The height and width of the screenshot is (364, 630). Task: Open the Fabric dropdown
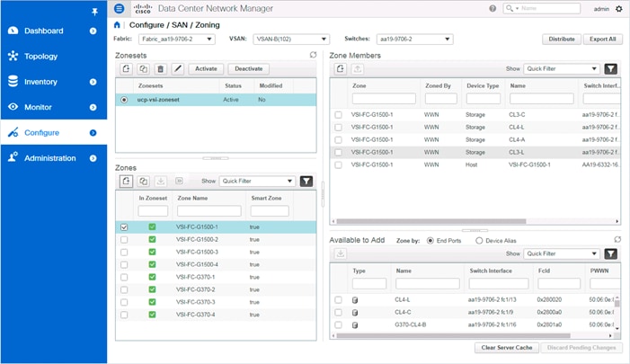pyautogui.click(x=177, y=39)
